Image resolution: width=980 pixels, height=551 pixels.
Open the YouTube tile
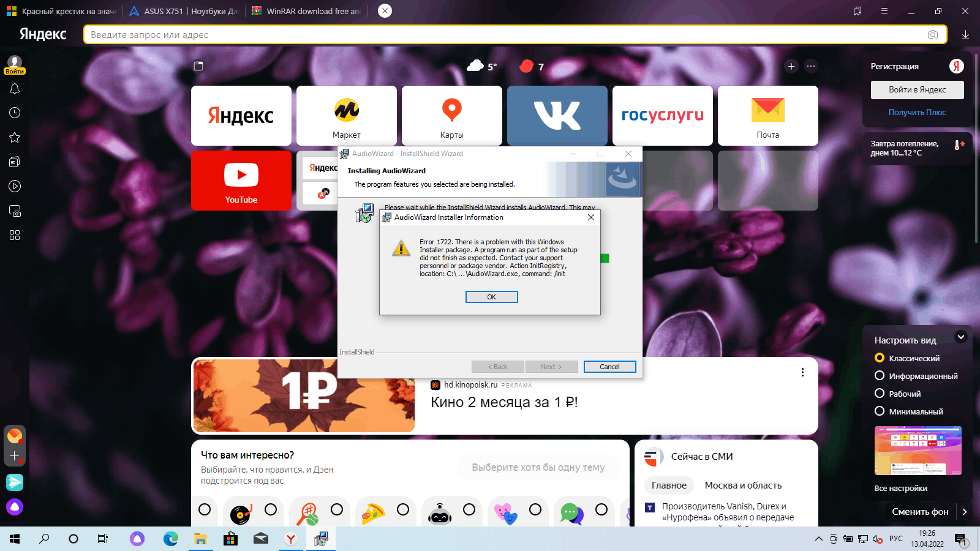241,181
